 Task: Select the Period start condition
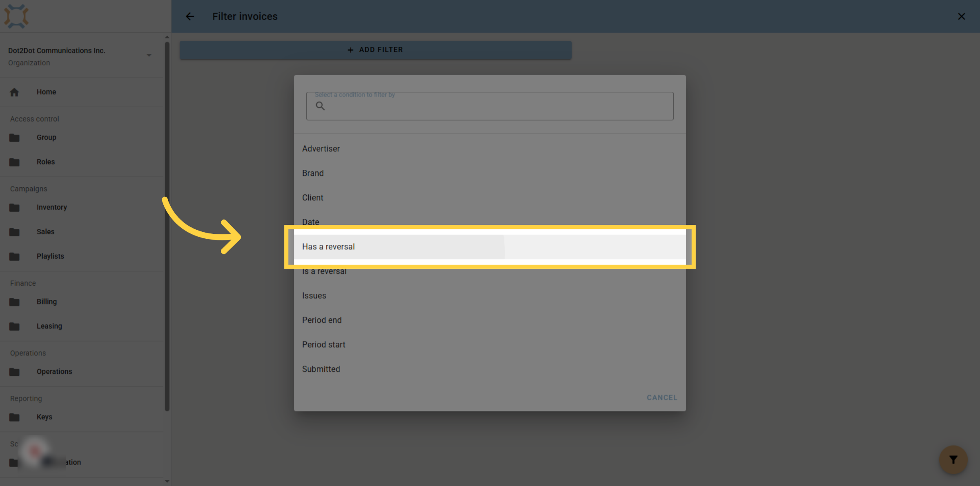[490, 345]
